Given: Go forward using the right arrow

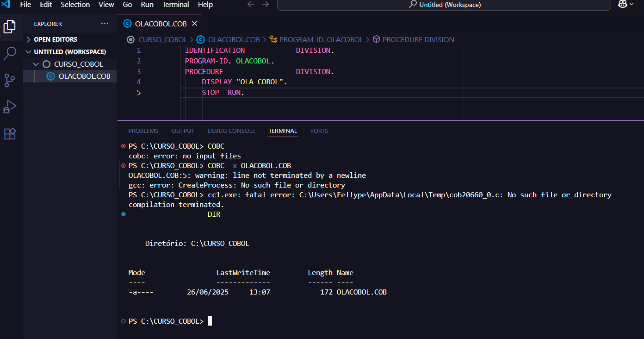Looking at the screenshot, I should click(x=265, y=5).
